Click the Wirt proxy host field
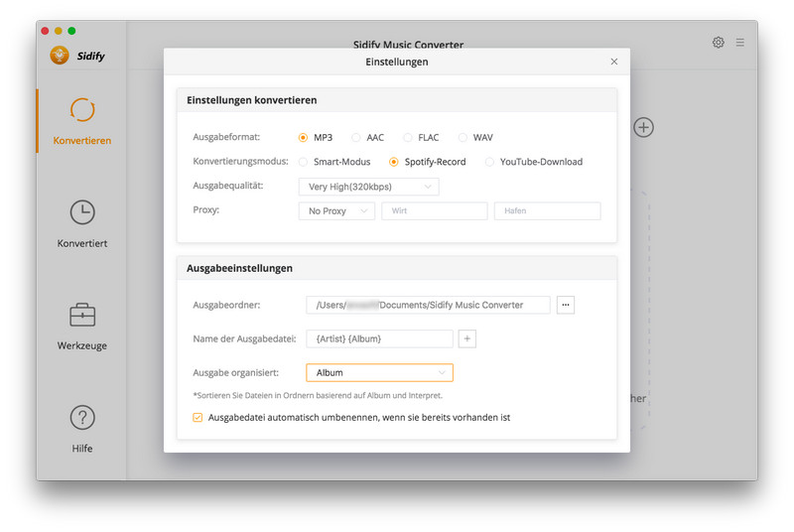Viewport: 794px width, 532px height. pyautogui.click(x=435, y=211)
